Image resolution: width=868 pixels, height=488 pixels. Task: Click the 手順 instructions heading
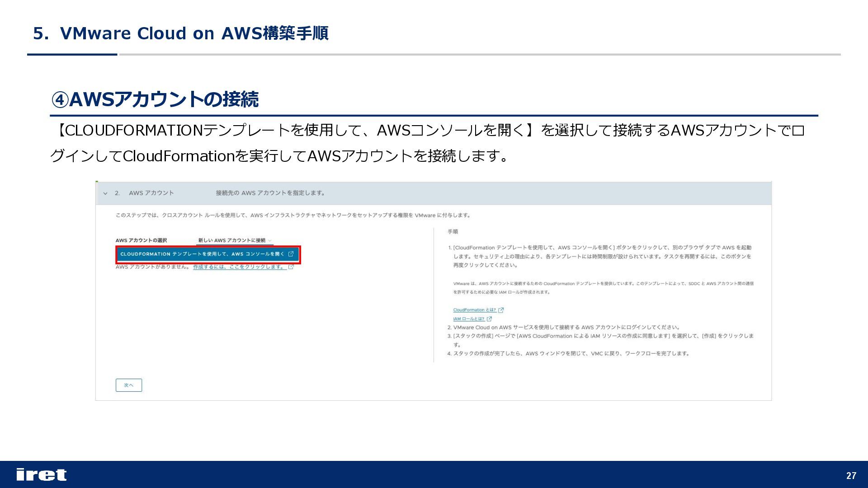click(x=453, y=232)
